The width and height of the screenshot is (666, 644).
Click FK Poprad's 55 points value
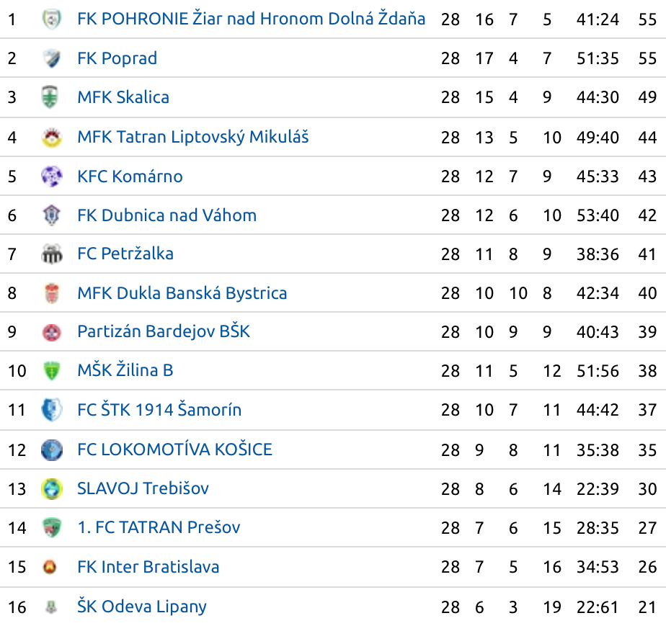[x=647, y=58]
